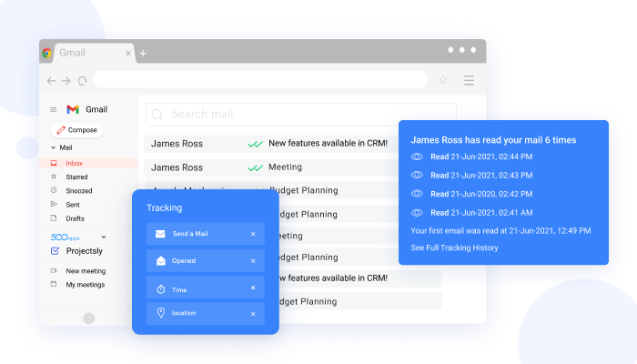
Task: Open Projectly in the sidebar
Action: coord(84,251)
